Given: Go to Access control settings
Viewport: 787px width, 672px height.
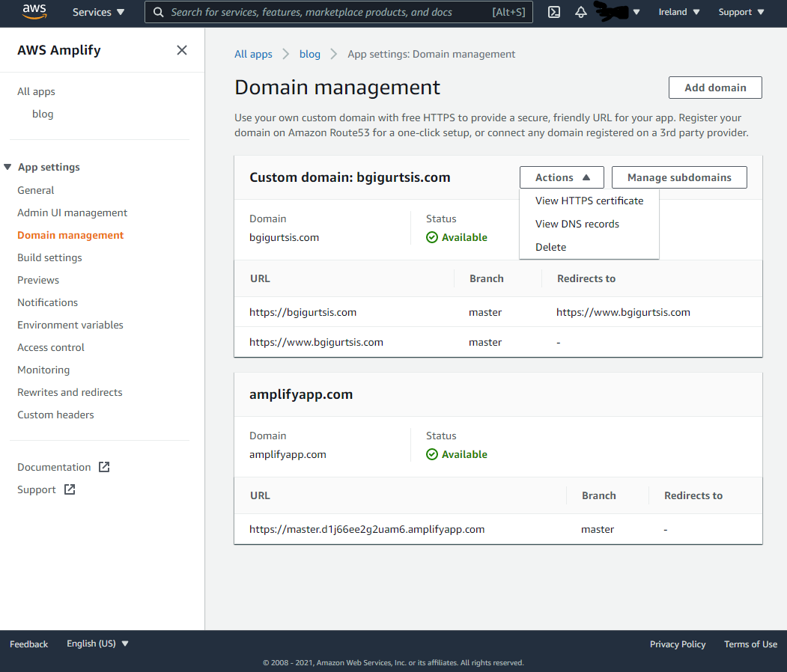Looking at the screenshot, I should point(51,347).
